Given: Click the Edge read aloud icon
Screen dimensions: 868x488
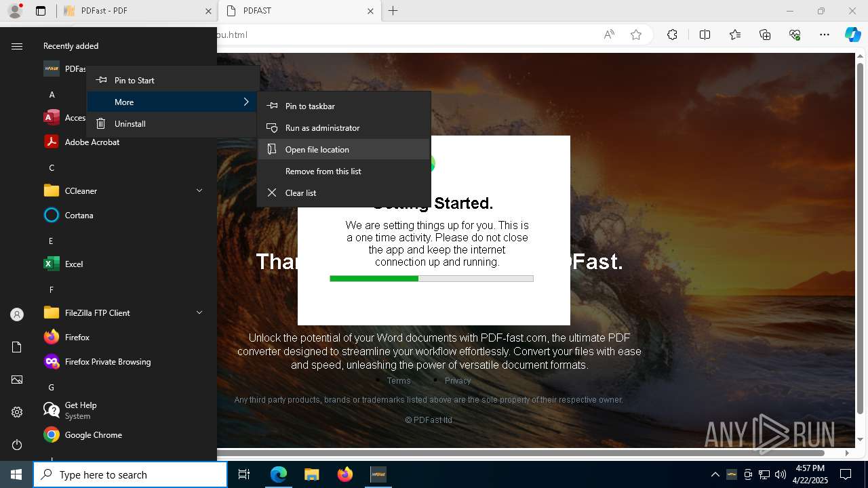Looking at the screenshot, I should (609, 35).
